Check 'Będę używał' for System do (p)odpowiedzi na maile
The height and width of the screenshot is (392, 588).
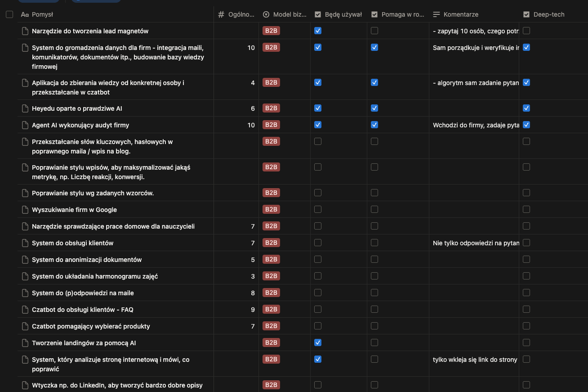click(x=318, y=293)
